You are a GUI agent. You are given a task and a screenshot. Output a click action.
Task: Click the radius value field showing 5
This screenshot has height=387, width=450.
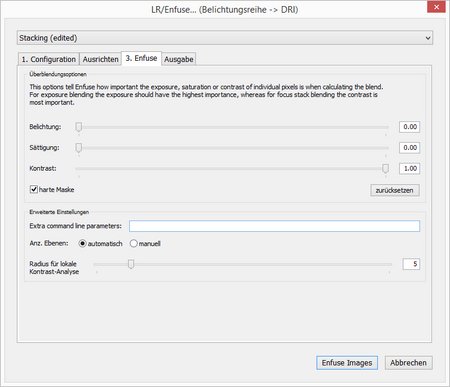pos(411,264)
